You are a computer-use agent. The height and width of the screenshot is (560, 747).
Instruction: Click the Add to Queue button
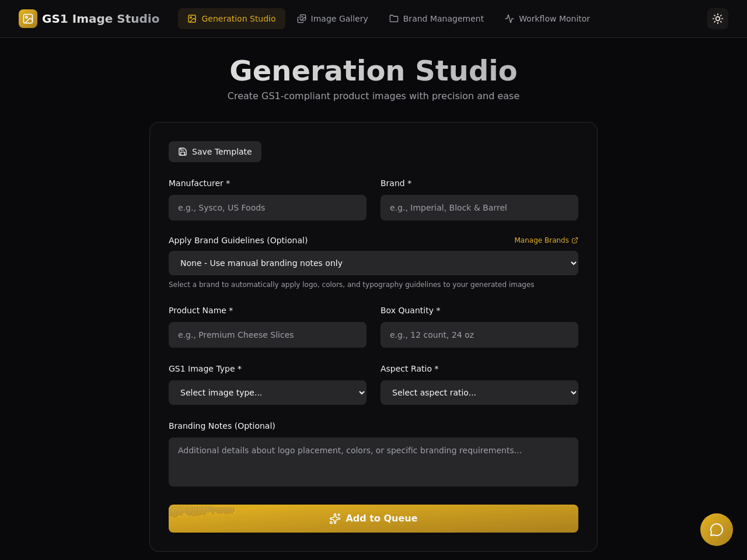tap(373, 519)
